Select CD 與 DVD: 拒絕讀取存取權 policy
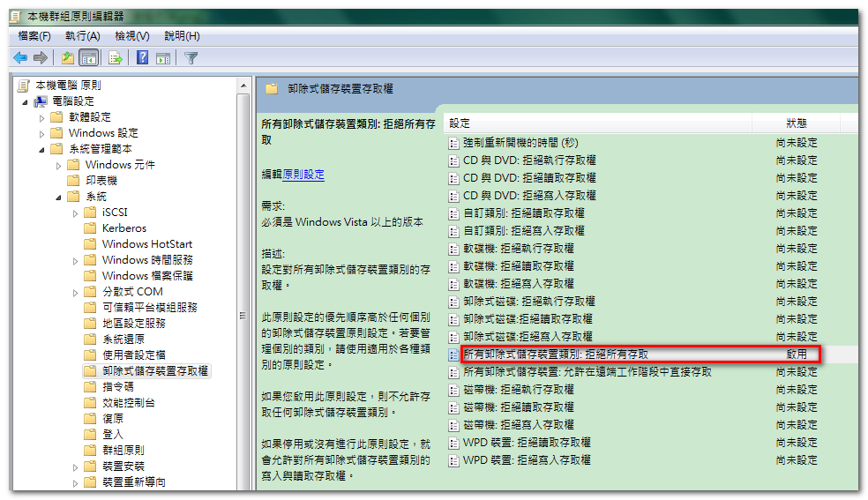 click(x=529, y=178)
